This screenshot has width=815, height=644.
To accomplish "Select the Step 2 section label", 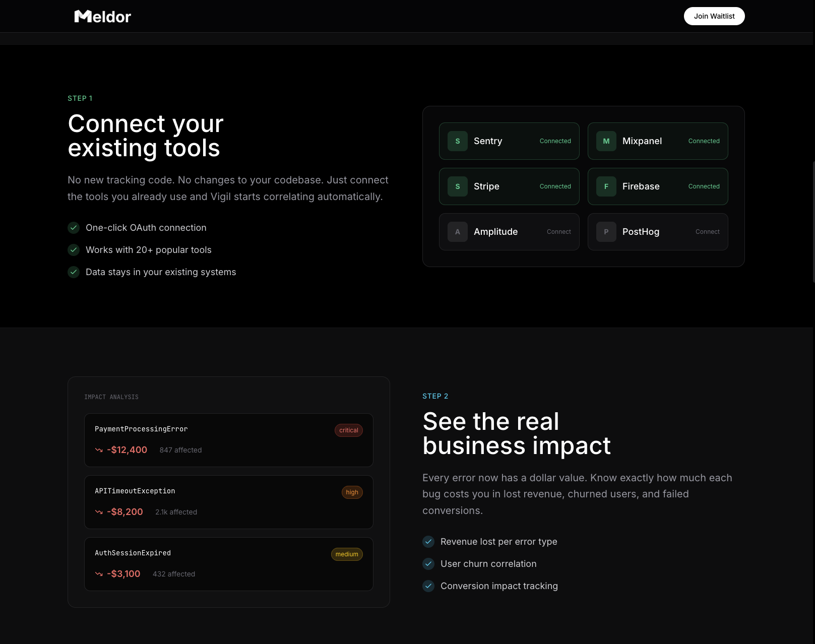I will (x=435, y=396).
